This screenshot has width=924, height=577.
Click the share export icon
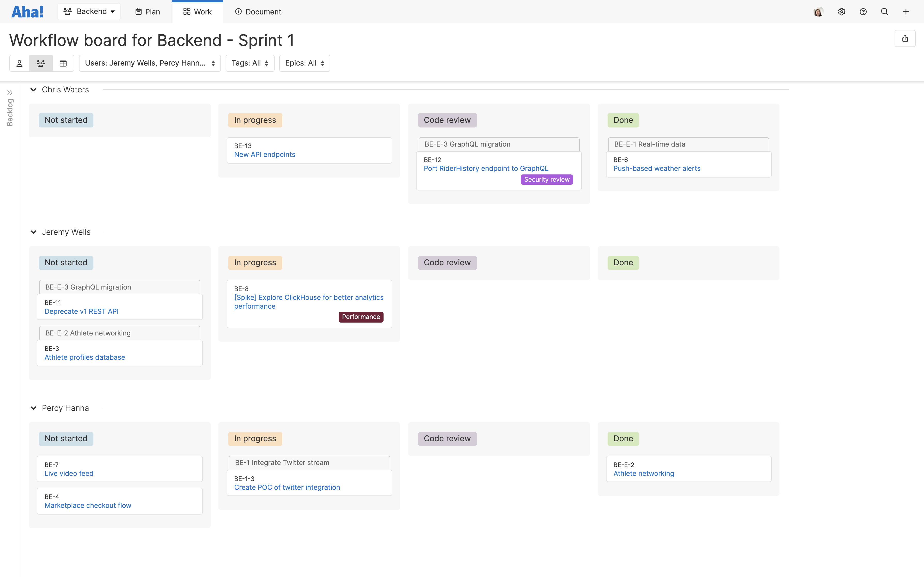pyautogui.click(x=905, y=38)
